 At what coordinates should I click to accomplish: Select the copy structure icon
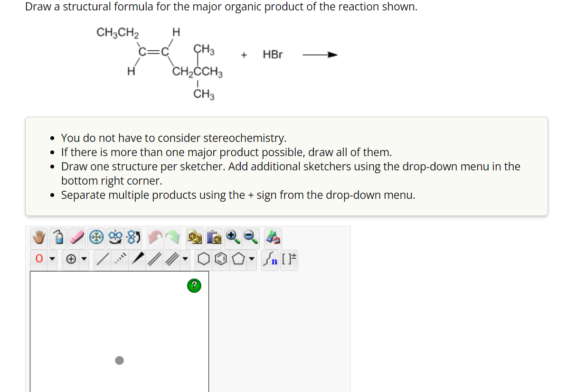193,237
